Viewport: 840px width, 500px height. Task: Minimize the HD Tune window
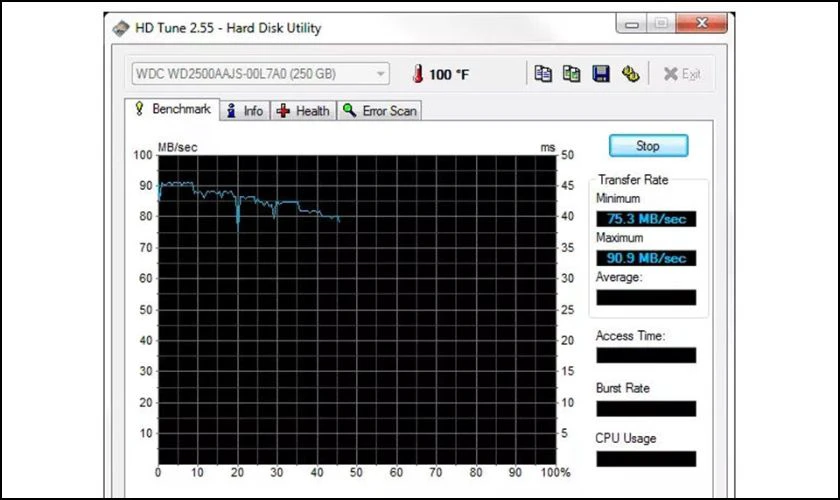tap(632, 24)
